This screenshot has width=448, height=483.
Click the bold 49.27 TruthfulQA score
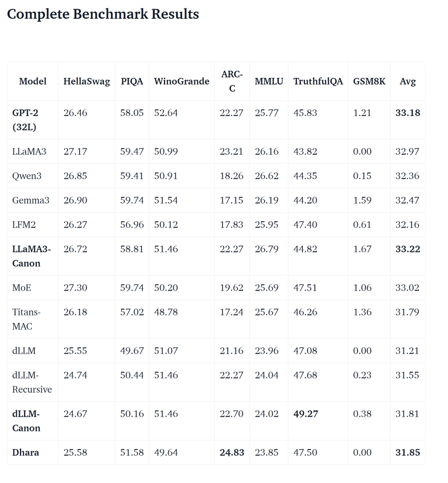[x=306, y=414]
